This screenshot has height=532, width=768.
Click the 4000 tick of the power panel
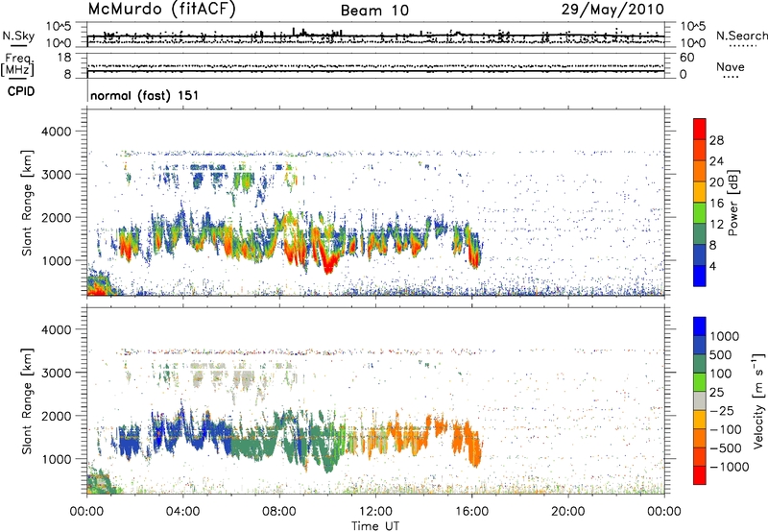tap(56, 132)
